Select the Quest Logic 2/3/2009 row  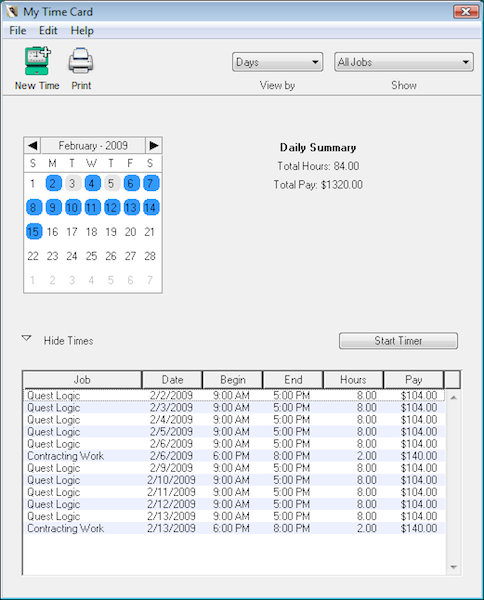point(234,408)
